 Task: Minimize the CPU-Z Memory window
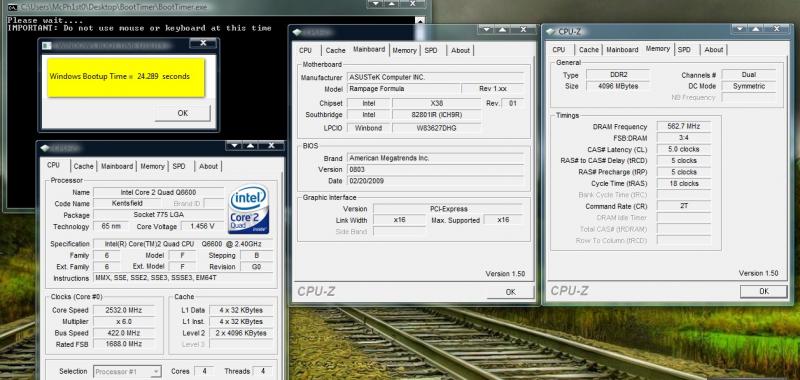tap(740, 30)
